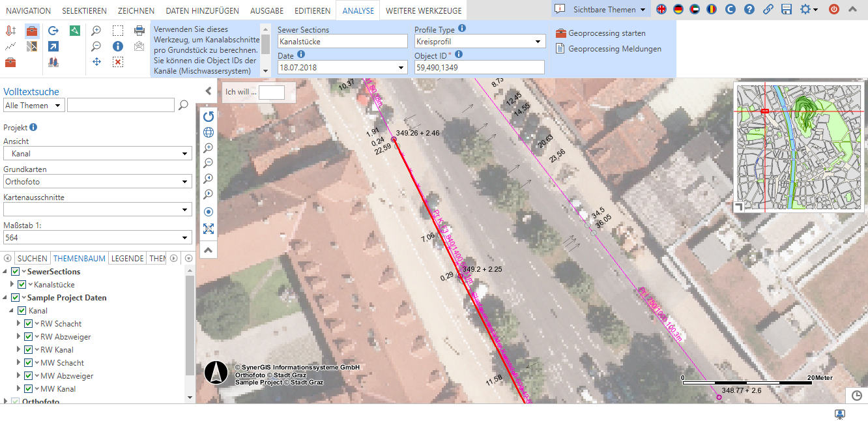Click the blue info identify tool
Viewport: 868px width, 421px height.
(x=118, y=46)
